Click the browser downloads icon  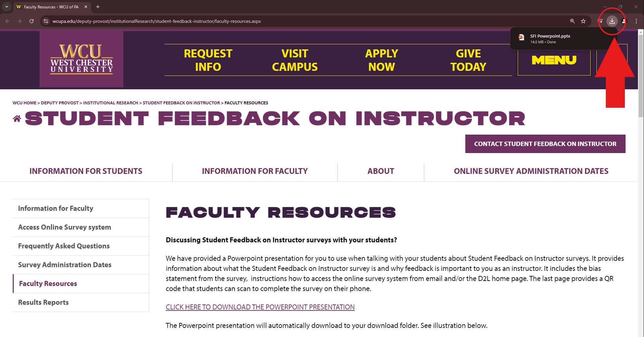(x=612, y=21)
